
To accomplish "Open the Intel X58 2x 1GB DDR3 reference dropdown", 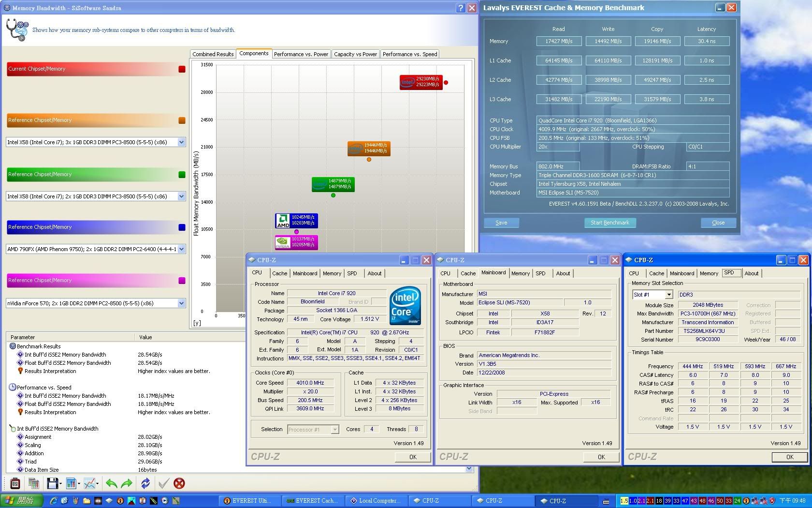I will click(181, 196).
